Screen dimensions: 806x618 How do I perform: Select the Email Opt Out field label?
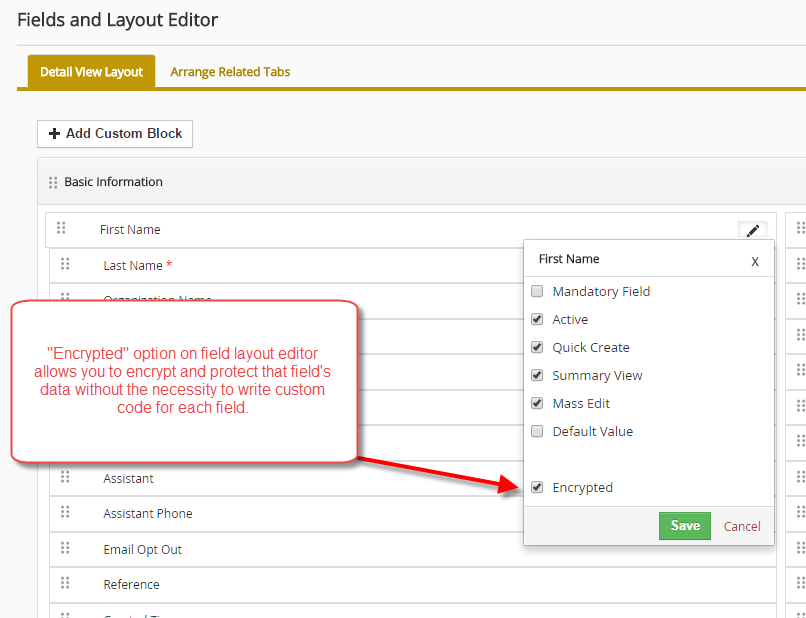(x=142, y=550)
